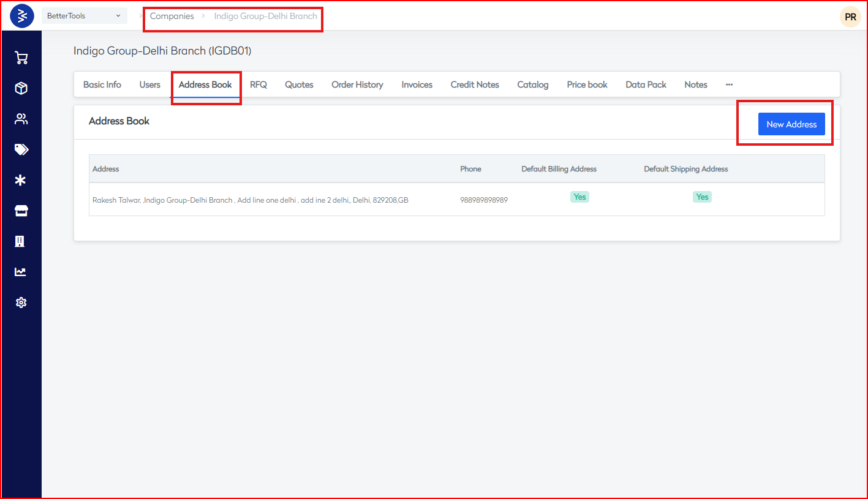
Task: Expand the more tabs ellipsis menu
Action: pyautogui.click(x=729, y=84)
